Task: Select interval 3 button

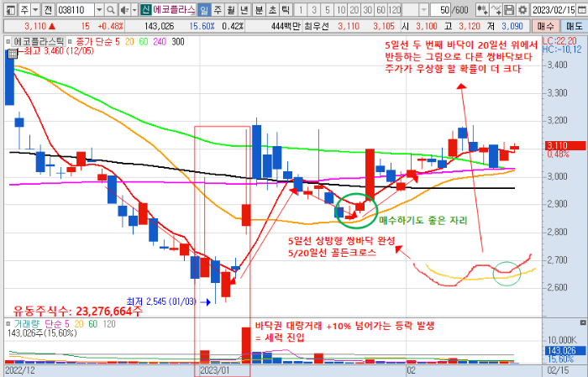Action: (x=313, y=10)
